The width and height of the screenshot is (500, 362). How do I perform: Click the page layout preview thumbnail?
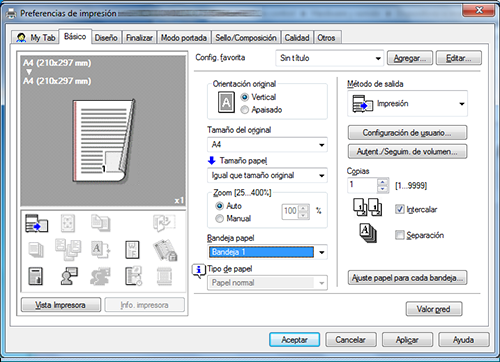(x=103, y=140)
